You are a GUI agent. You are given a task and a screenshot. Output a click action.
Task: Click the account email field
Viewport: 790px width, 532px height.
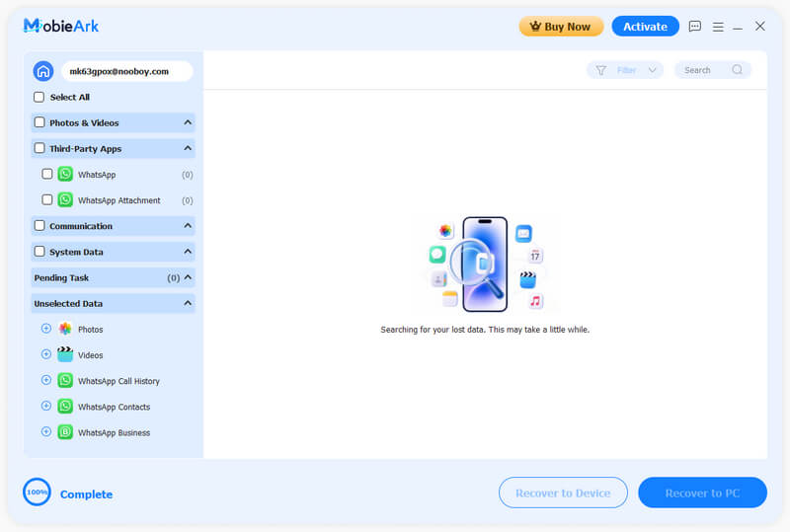(x=127, y=71)
